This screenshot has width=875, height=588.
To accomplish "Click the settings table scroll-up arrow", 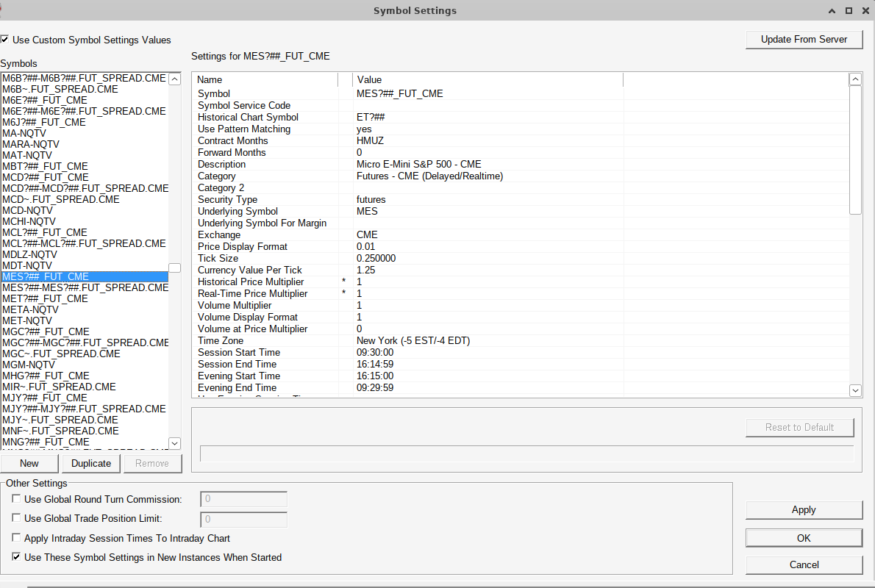I will [x=855, y=79].
